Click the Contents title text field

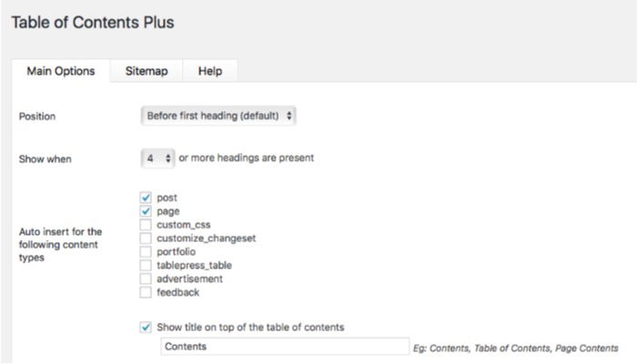pos(284,347)
